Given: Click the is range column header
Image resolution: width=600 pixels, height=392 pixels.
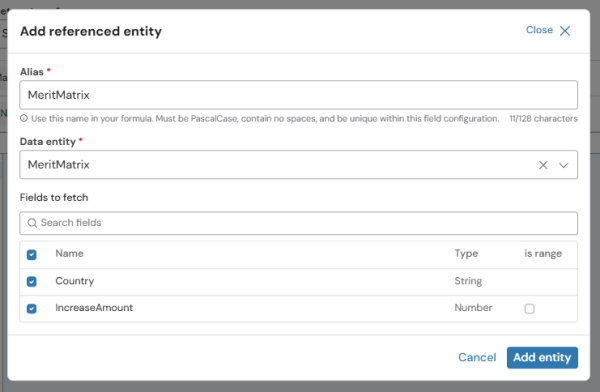Looking at the screenshot, I should [543, 253].
